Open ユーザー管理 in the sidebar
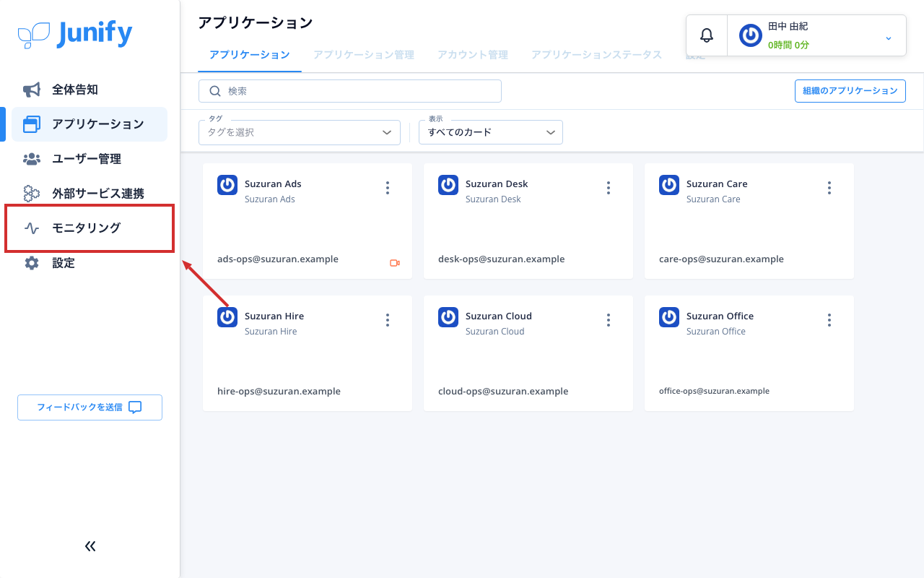Image resolution: width=924 pixels, height=578 pixels. 90,159
